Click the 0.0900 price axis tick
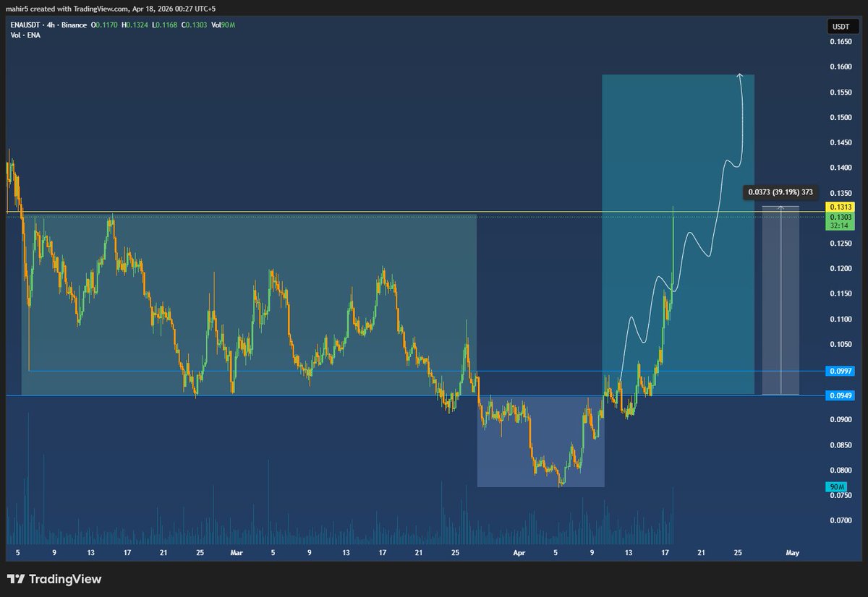 841,420
